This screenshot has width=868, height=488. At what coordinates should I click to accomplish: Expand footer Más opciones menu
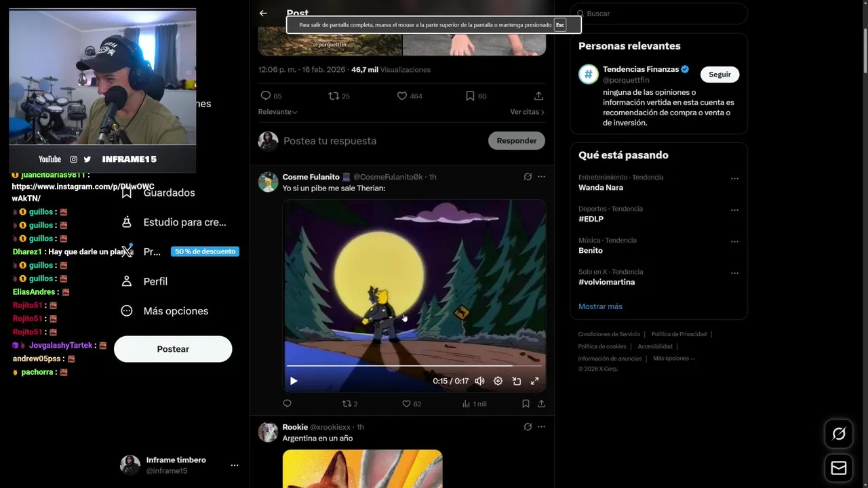(674, 359)
